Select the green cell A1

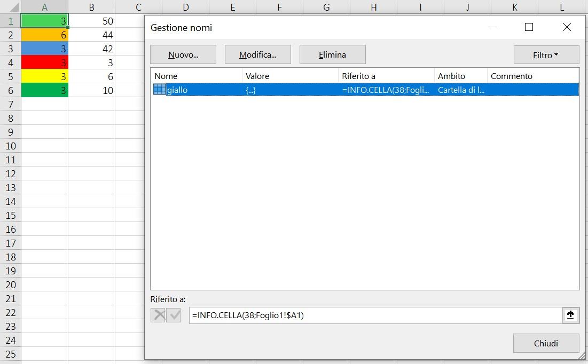pos(44,21)
